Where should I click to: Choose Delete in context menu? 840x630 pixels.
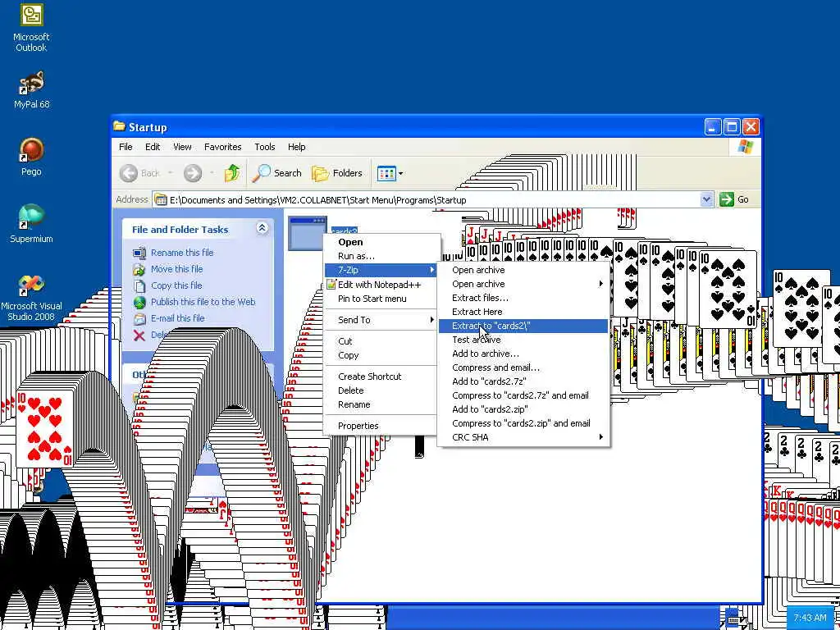coord(381,390)
